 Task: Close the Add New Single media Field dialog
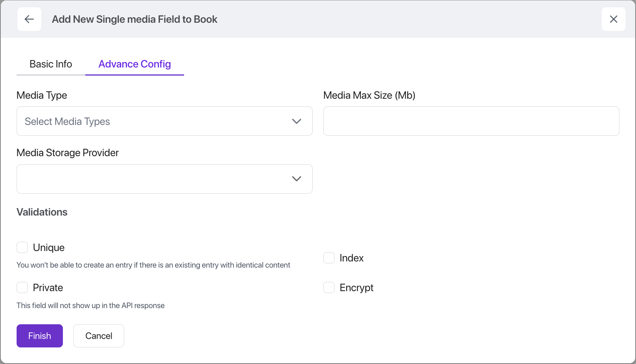pyautogui.click(x=613, y=19)
